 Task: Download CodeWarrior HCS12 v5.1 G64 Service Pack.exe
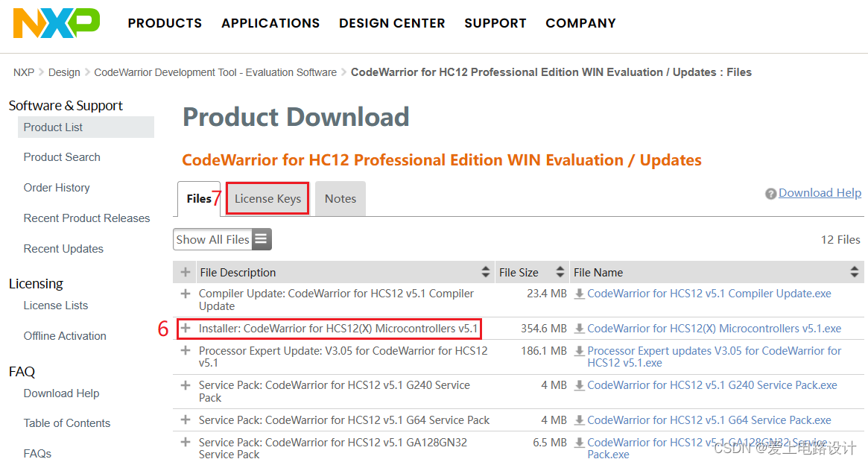pos(709,420)
